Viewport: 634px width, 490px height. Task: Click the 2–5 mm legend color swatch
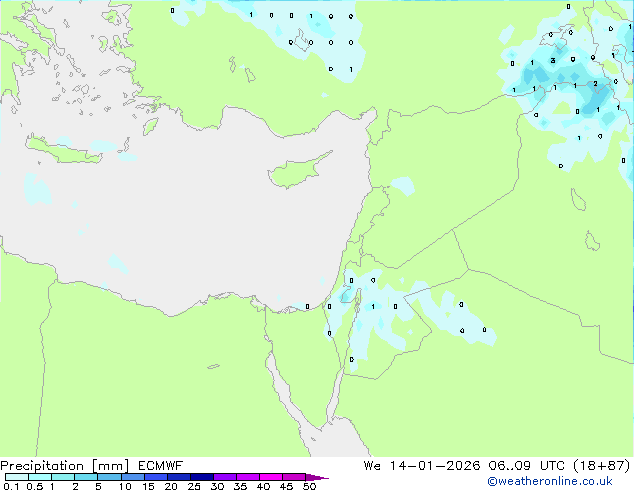click(x=86, y=477)
